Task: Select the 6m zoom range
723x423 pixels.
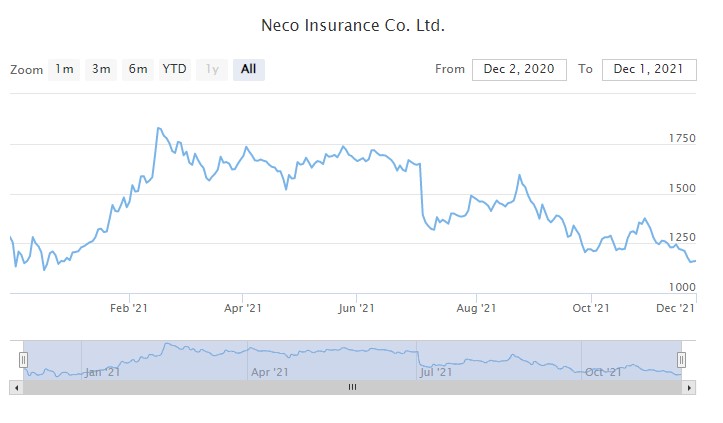Action: [x=138, y=69]
